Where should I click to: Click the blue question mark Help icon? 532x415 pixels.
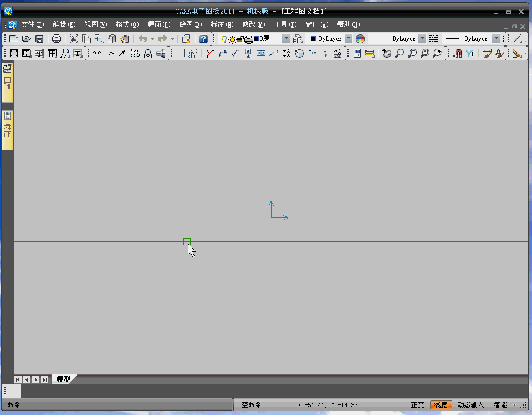click(203, 39)
